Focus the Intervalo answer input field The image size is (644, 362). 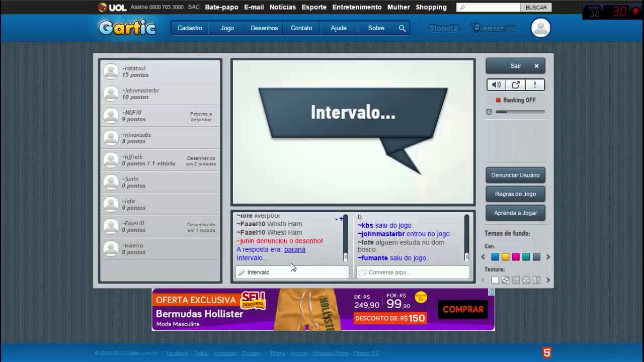pos(292,272)
